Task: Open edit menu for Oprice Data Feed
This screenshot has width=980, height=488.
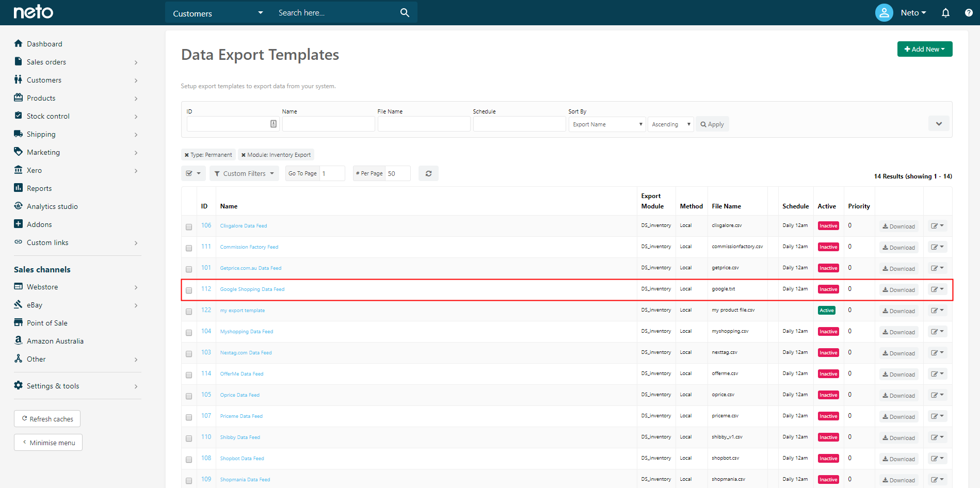Action: point(937,395)
